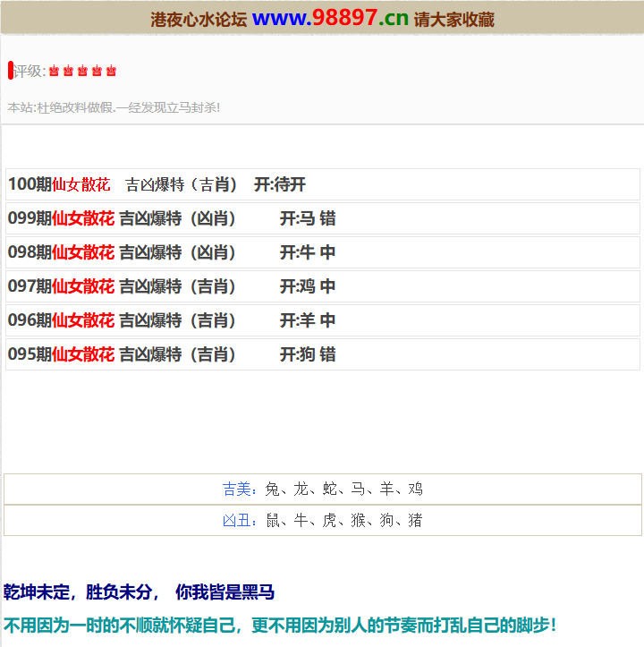Click the teal 不用因为一时的不顺 motto line

279,625
